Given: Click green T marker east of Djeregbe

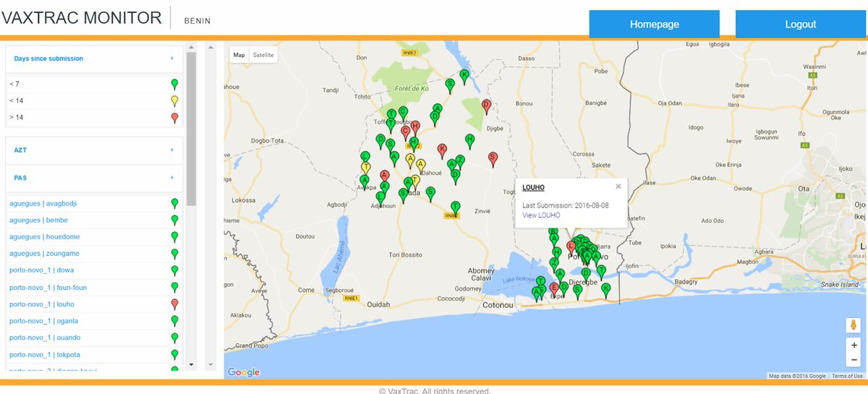Looking at the screenshot, I should coord(601,273).
